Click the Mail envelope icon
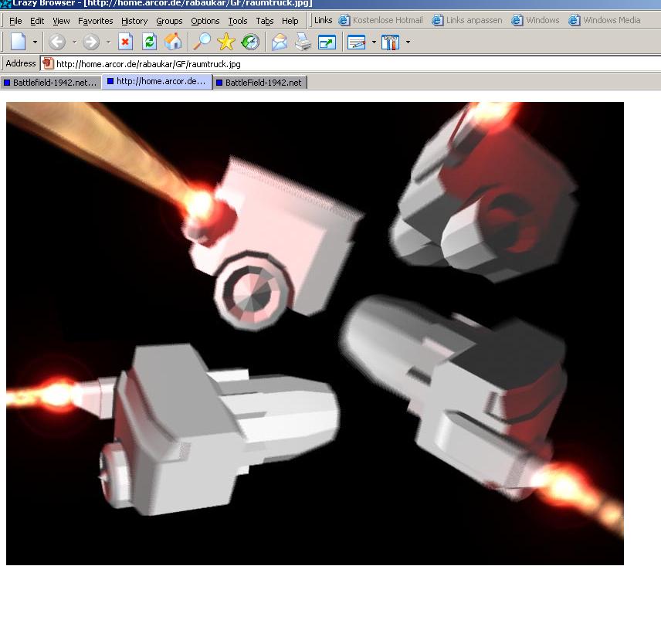 [280, 42]
